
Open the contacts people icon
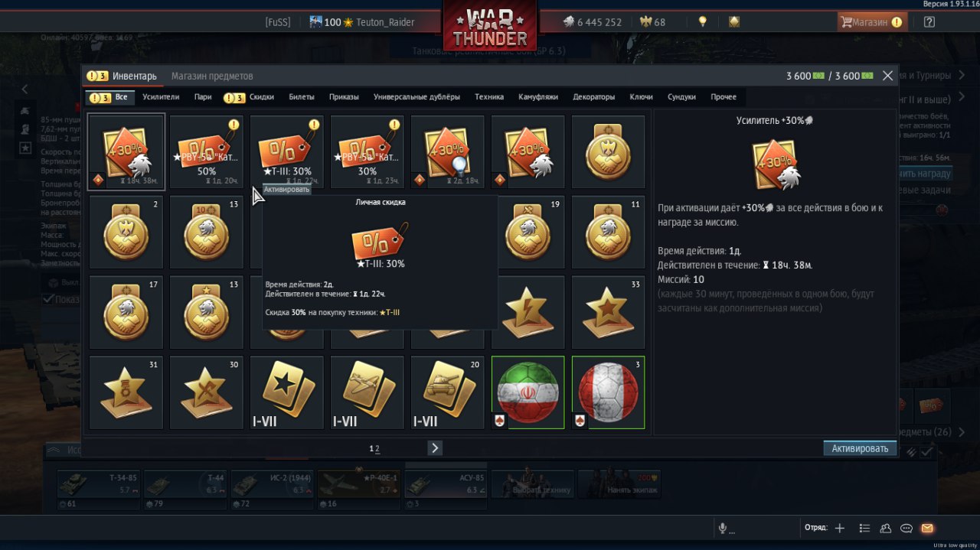click(886, 528)
